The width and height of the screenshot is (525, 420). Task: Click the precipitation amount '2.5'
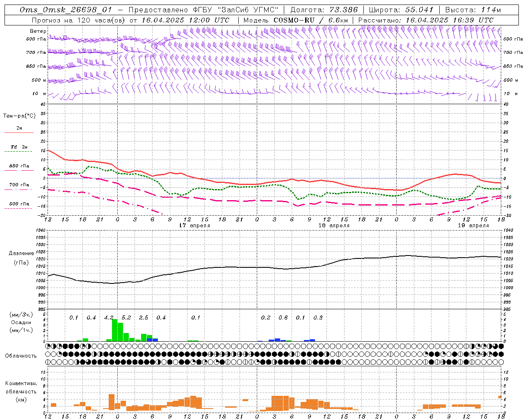click(144, 317)
